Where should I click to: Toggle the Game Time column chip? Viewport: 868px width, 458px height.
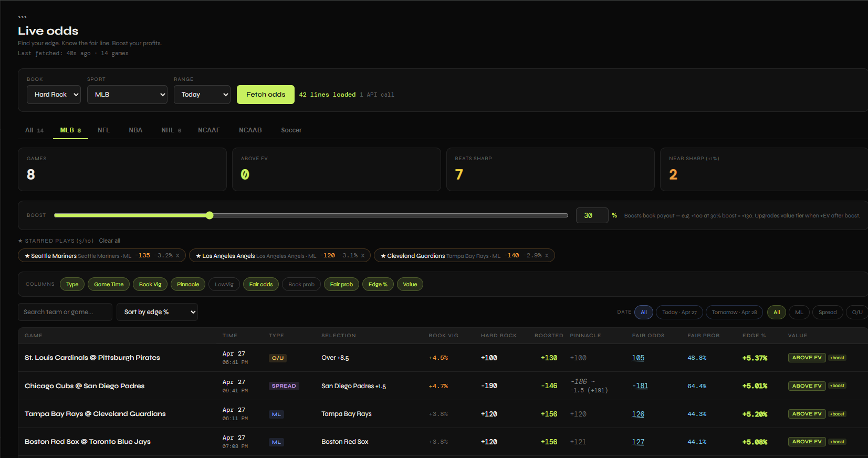click(109, 284)
